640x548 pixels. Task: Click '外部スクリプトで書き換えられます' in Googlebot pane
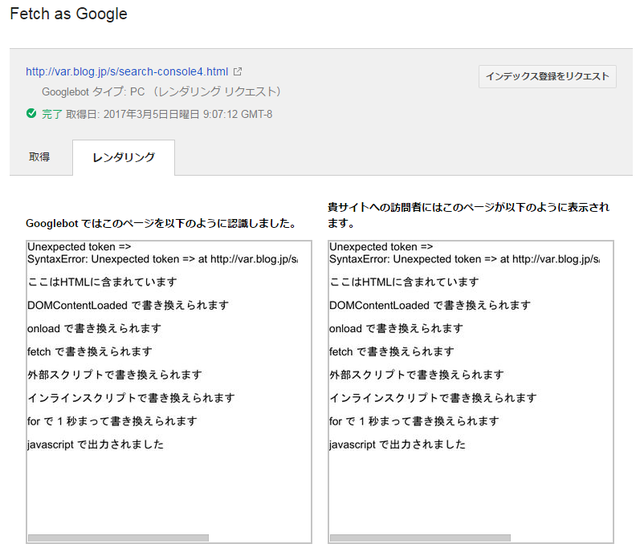coord(115,375)
